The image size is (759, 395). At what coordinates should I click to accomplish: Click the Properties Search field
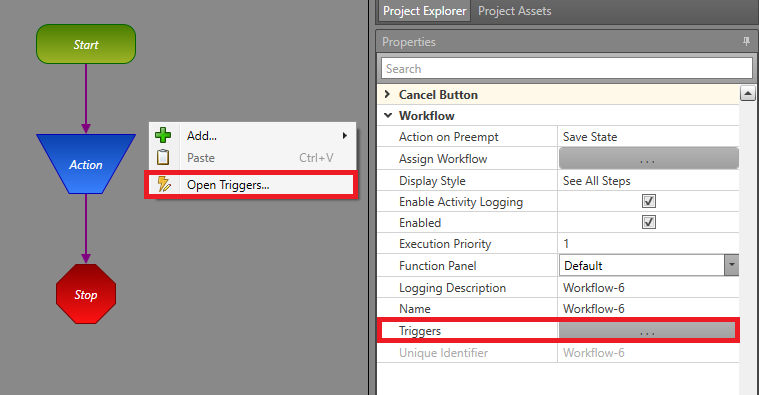566,69
